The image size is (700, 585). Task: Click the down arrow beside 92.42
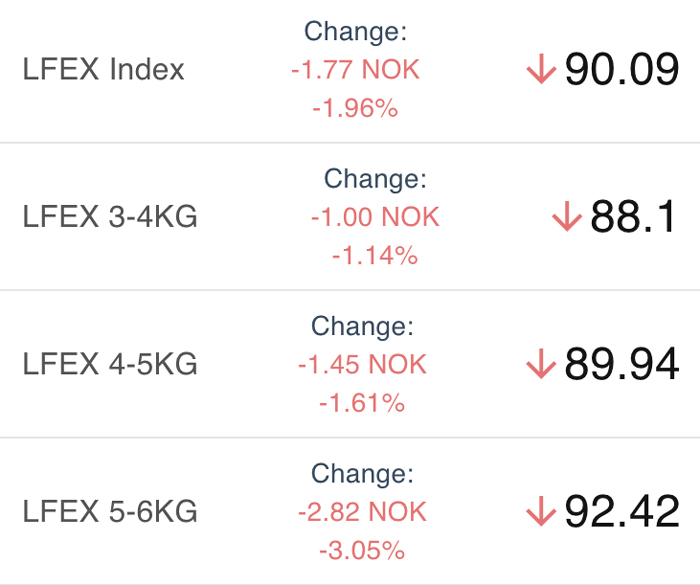coord(541,511)
